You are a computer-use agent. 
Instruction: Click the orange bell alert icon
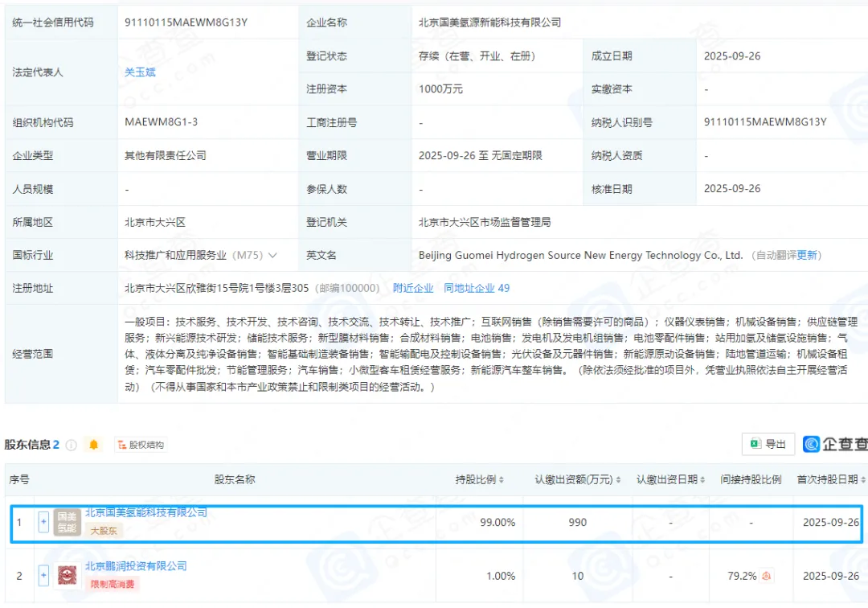tap(93, 445)
